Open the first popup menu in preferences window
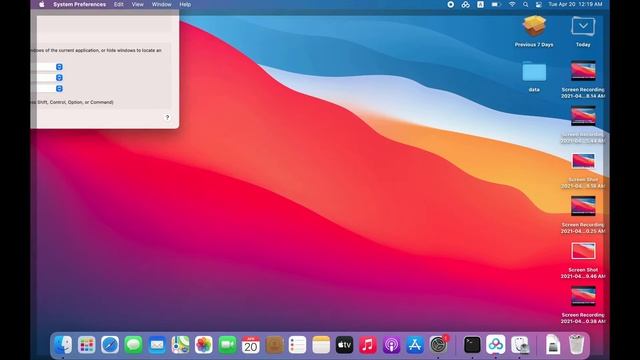Image resolution: width=640 pixels, height=360 pixels. (59, 67)
